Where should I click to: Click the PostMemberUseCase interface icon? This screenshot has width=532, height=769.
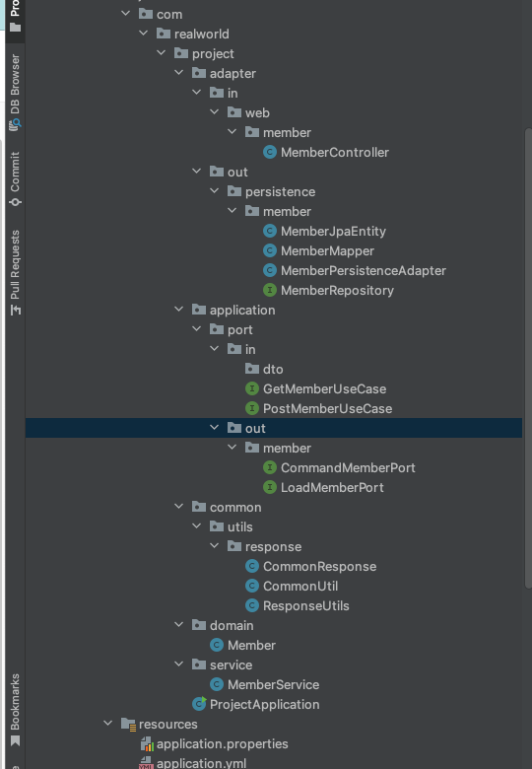252,408
